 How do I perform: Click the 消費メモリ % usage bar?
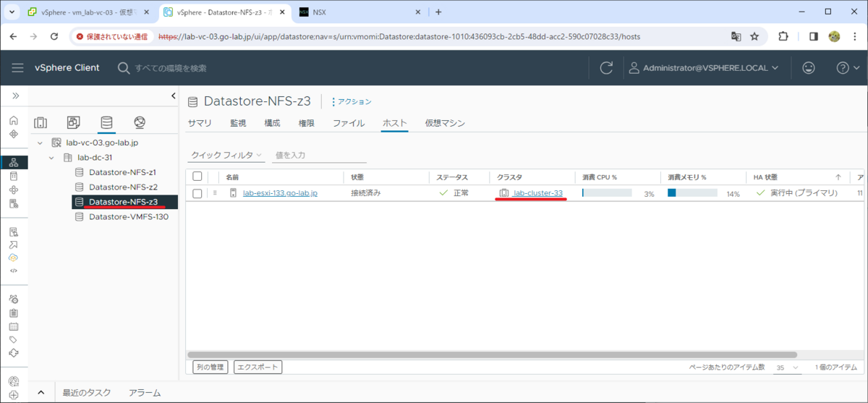click(x=692, y=193)
